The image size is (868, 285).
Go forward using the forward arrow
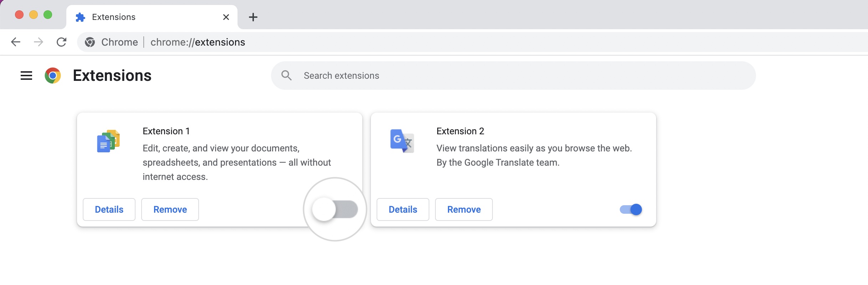[39, 42]
